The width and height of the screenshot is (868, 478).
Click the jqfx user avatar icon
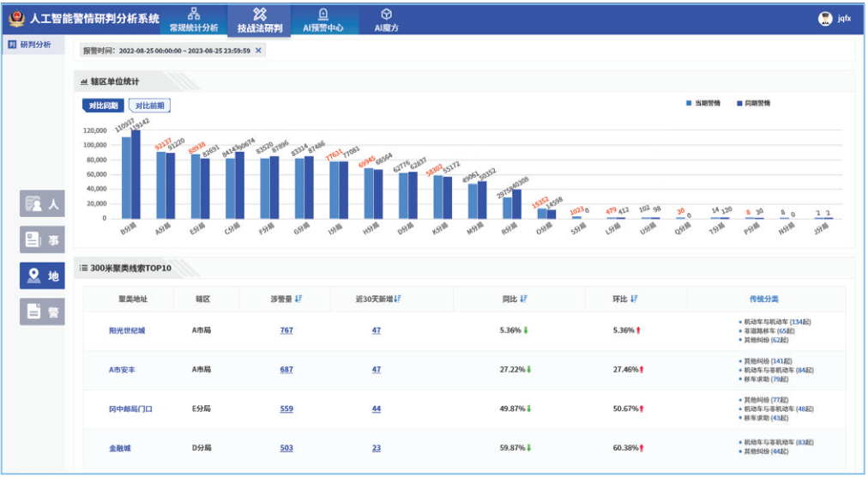[825, 18]
